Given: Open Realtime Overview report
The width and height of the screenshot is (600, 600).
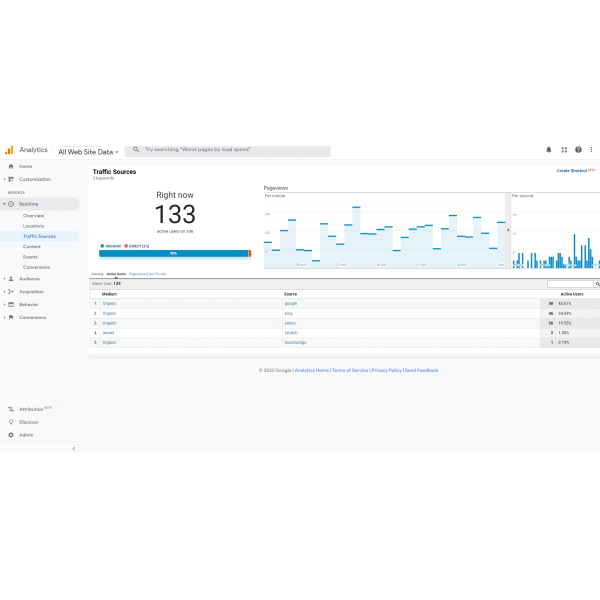Looking at the screenshot, I should [33, 216].
